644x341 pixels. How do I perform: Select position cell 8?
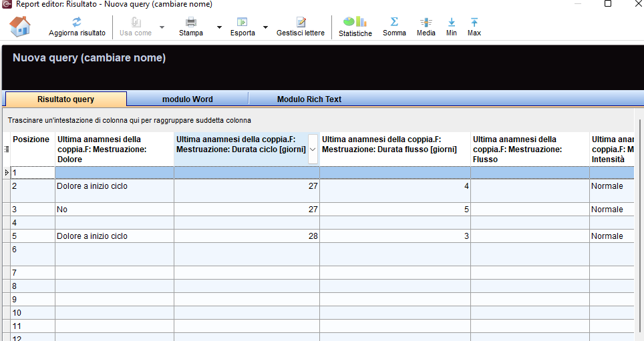point(33,286)
